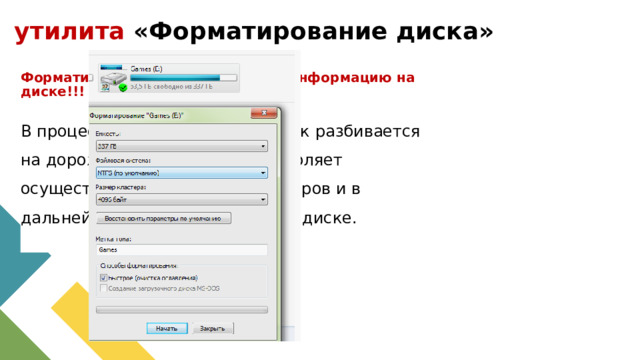This screenshot has width=640, height=360.
Task: Toggle the quick format checkbox
Action: coord(103,278)
